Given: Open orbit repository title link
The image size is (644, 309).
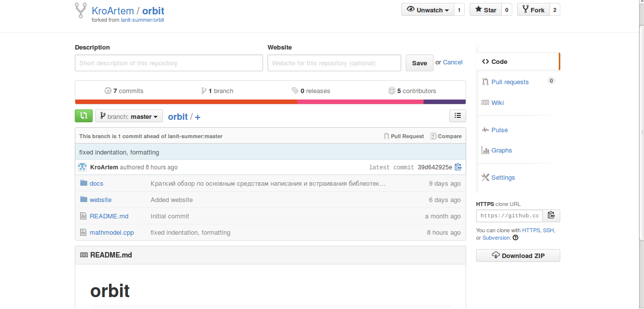Looking at the screenshot, I should pyautogui.click(x=153, y=10).
